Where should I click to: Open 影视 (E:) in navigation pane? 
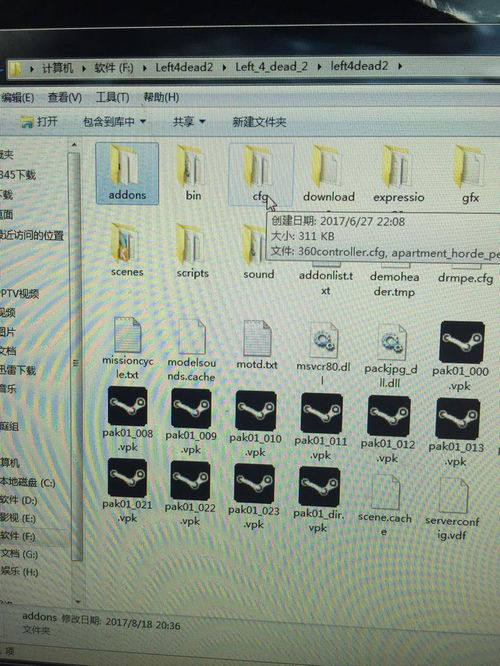coord(18,519)
